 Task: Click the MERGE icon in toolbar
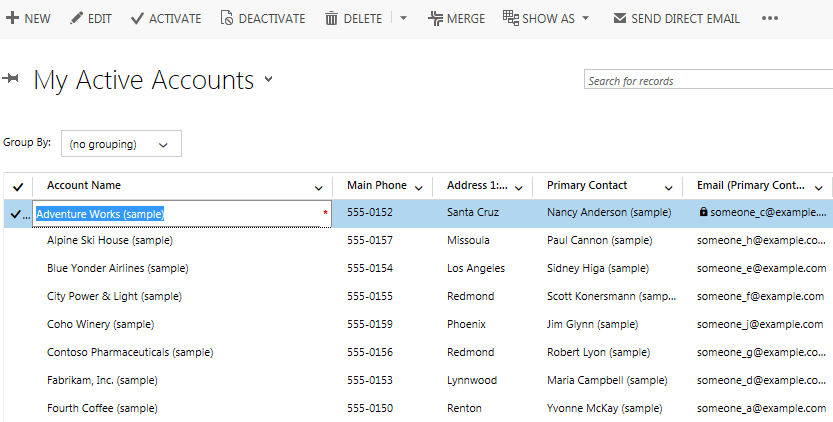pyautogui.click(x=435, y=19)
